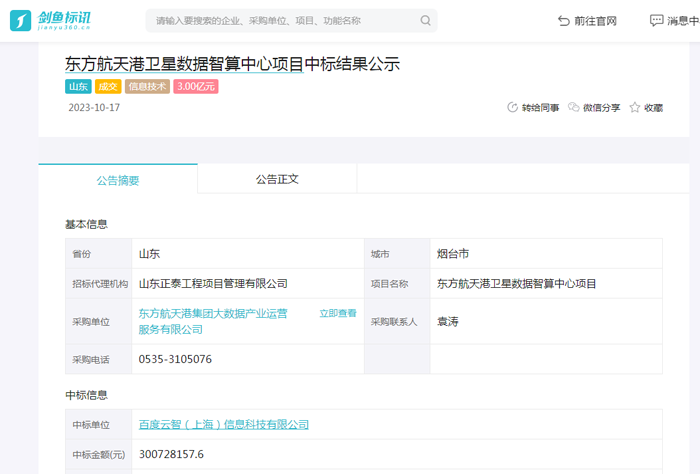This screenshot has width=700, height=474.
Task: Select project name cell 东方航天港卫星数据智算中心项目
Action: pos(516,283)
